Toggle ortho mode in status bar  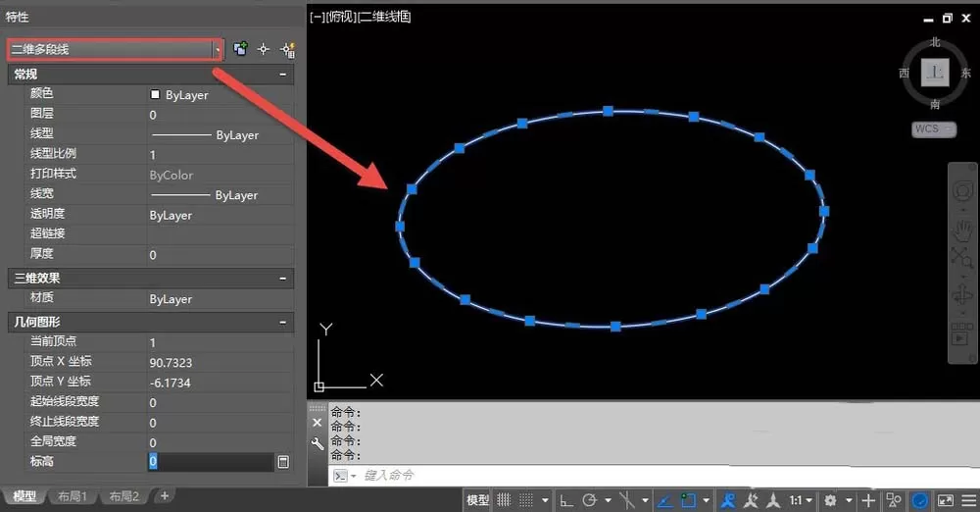(566, 500)
